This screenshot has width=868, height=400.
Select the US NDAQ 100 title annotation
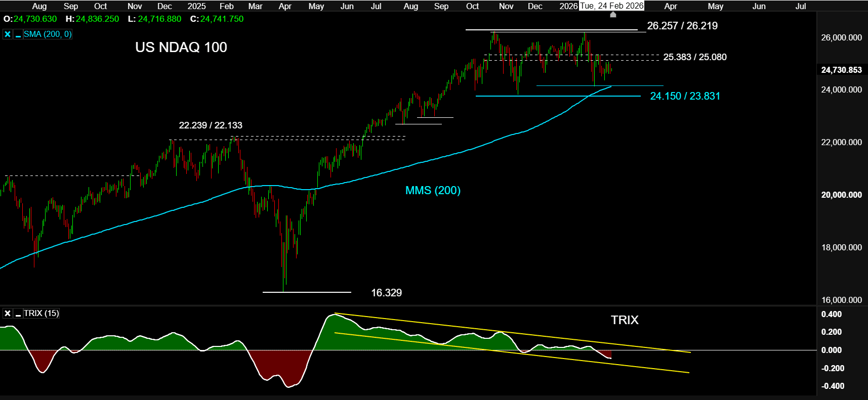coord(181,48)
